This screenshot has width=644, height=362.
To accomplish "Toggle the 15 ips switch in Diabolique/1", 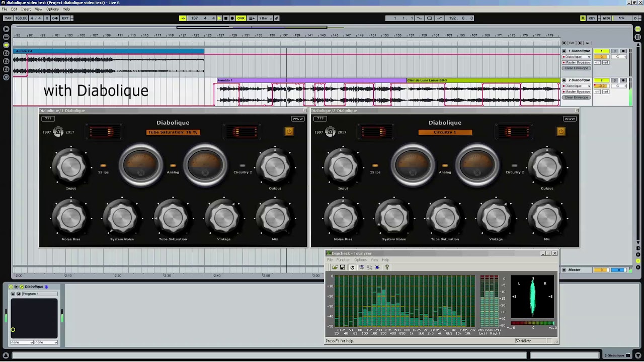I will (x=103, y=165).
